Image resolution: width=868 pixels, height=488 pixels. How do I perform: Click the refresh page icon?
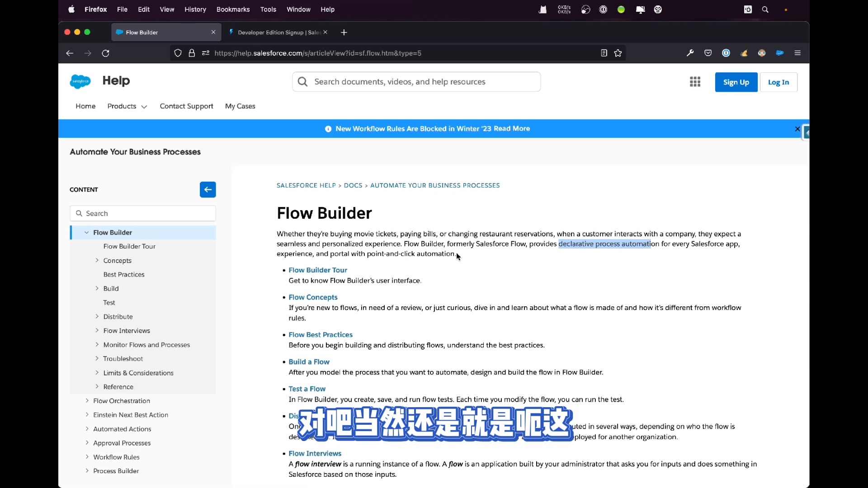tap(106, 53)
